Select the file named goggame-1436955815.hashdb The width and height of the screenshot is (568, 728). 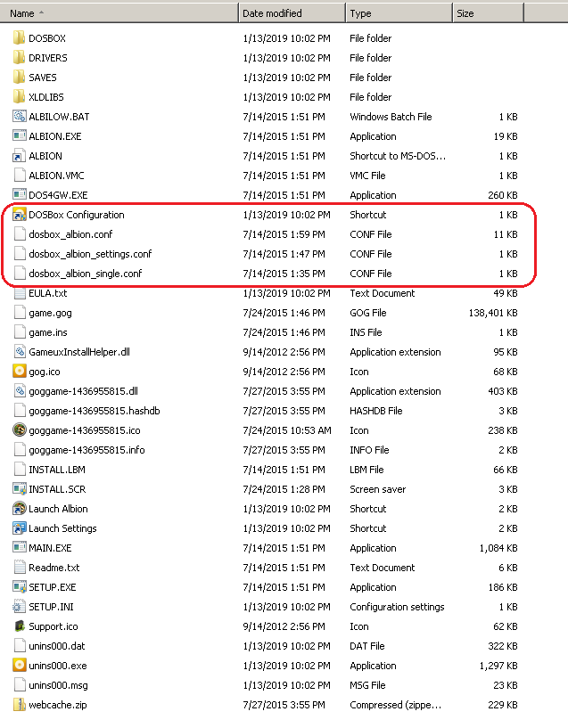pyautogui.click(x=95, y=411)
